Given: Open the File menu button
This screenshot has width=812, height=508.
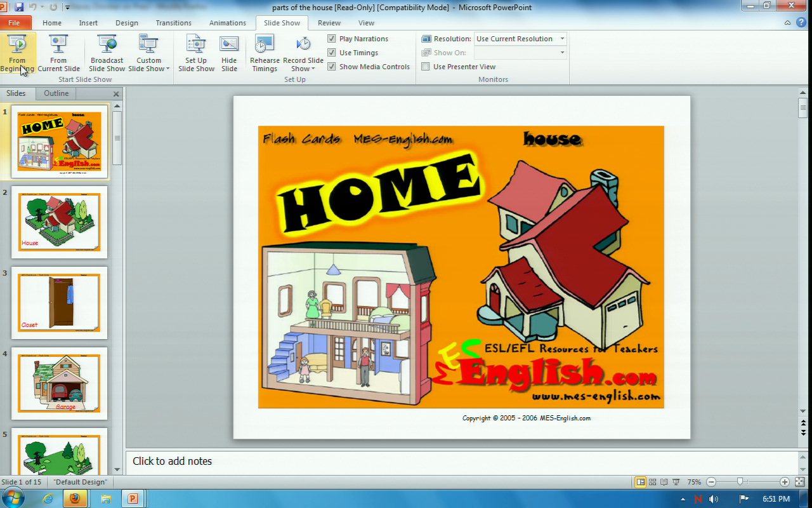Looking at the screenshot, I should 15,23.
